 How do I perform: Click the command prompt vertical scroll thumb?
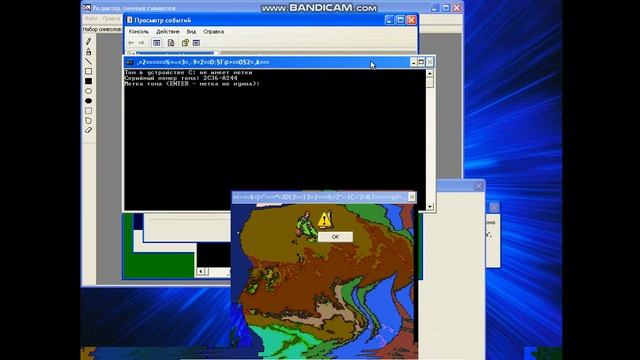coord(429,82)
